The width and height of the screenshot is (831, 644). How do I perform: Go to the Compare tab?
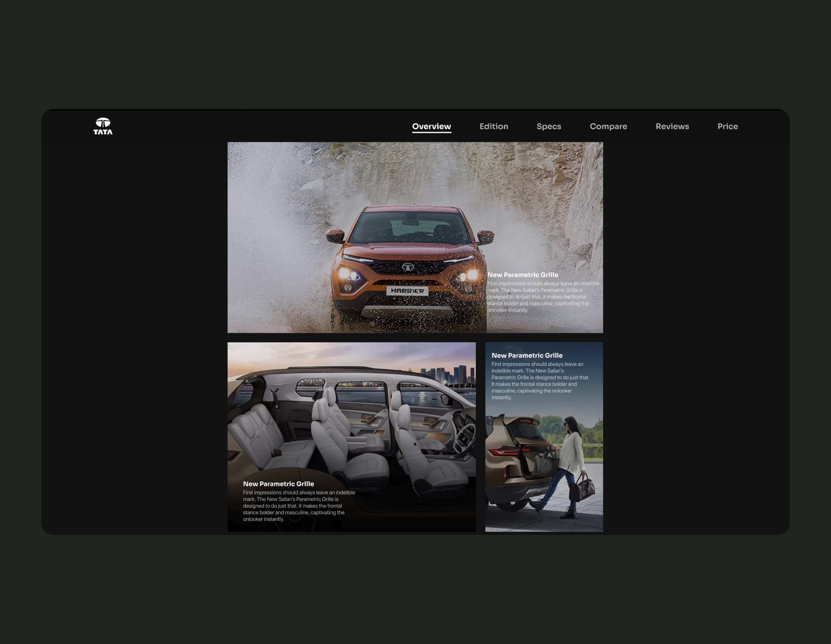[609, 126]
